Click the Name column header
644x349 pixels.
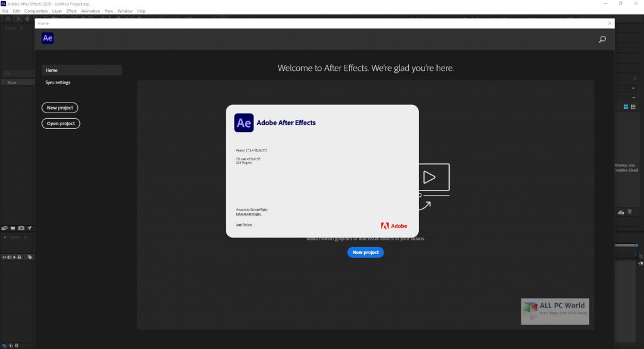12,82
